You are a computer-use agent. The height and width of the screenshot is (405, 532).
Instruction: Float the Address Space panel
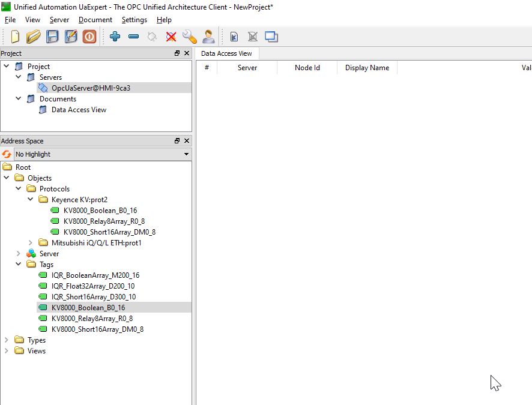(x=177, y=140)
